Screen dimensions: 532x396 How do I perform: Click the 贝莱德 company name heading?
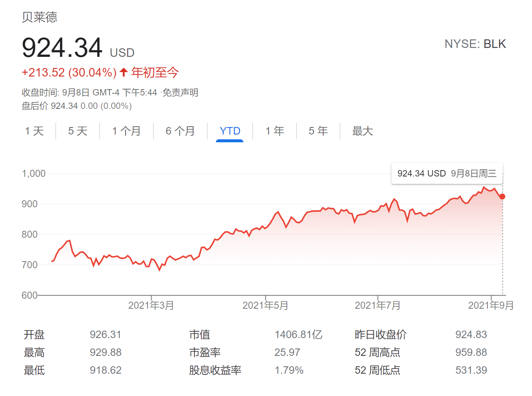pos(39,17)
